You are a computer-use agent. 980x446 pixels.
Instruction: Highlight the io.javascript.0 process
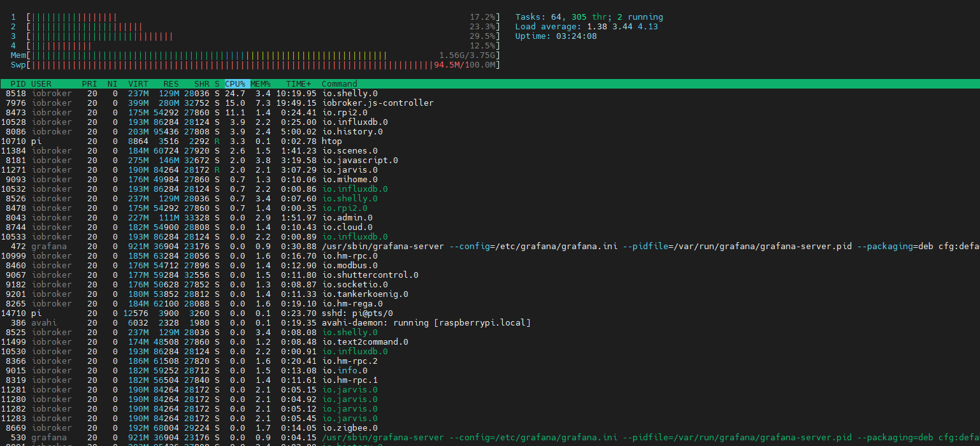(x=359, y=161)
